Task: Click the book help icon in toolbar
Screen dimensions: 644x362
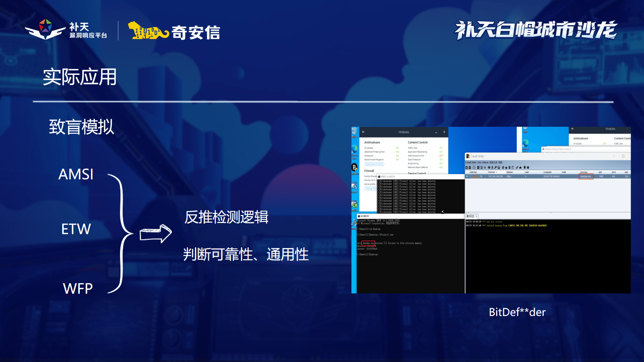Action: coord(524,168)
